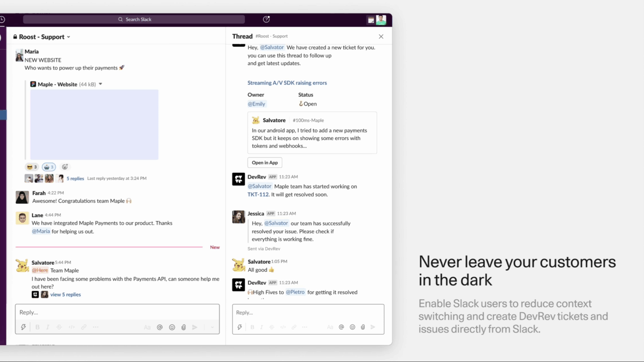Open the @Maria mention in Lane's message
This screenshot has width=644, height=362.
point(41,231)
